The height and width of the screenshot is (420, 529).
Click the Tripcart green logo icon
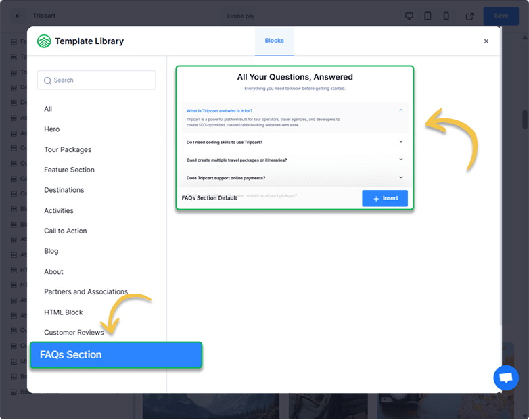[44, 41]
